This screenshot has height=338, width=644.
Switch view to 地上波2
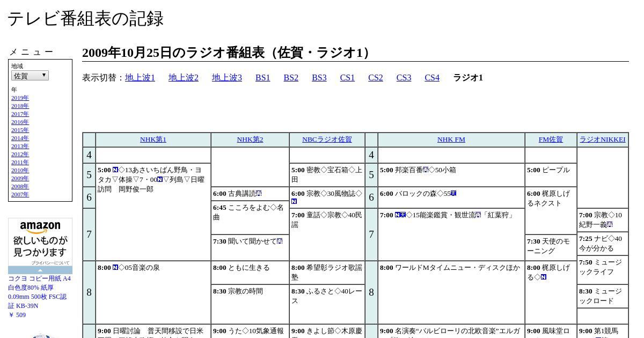coord(184,78)
